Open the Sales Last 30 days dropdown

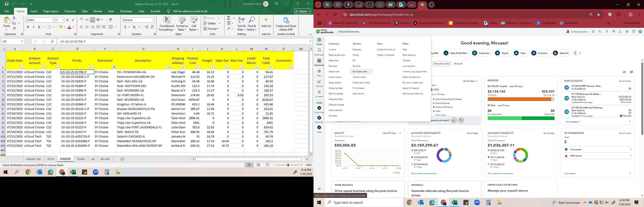[392, 133]
